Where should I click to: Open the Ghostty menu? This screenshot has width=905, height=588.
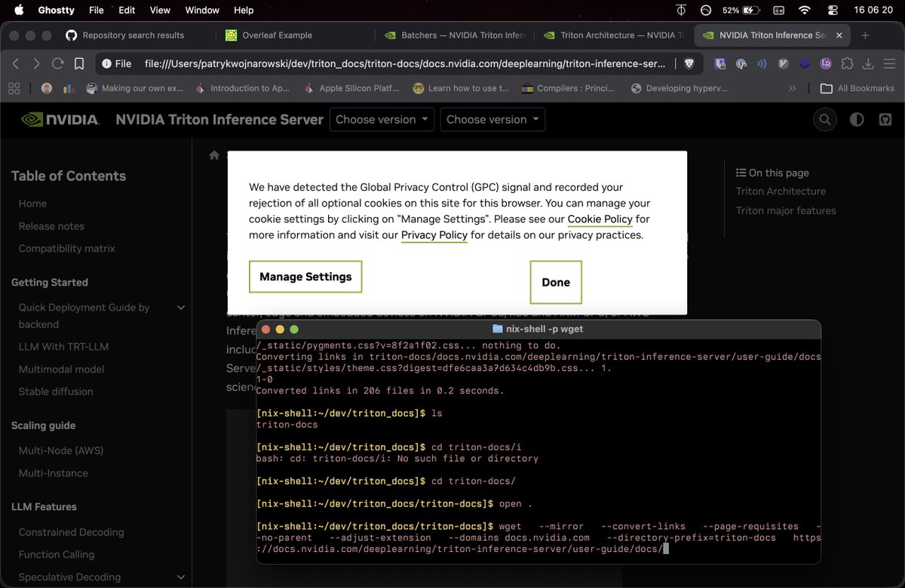[56, 10]
